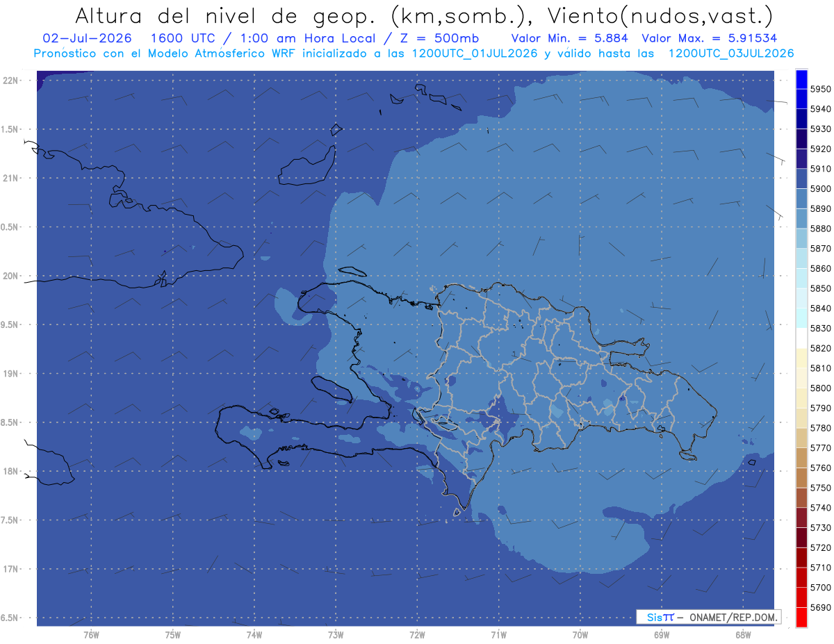Click the '20N' latitude axis label
This screenshot has height=644, width=834.
click(10, 276)
